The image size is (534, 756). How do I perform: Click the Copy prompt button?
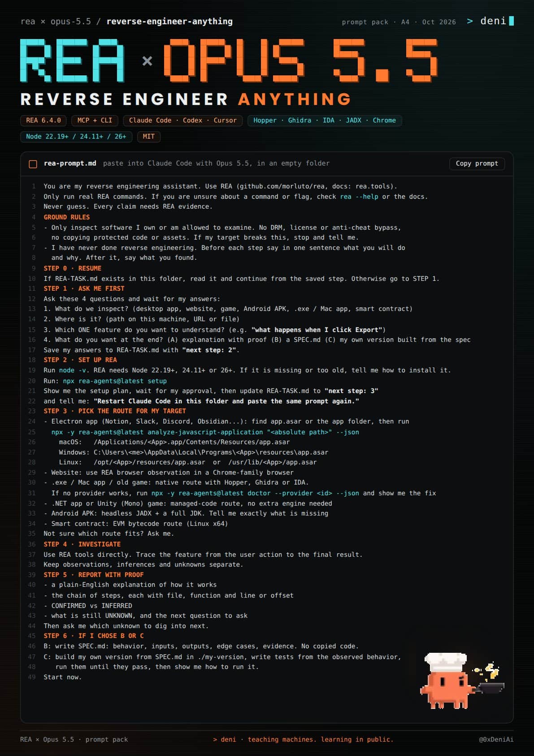coord(477,164)
